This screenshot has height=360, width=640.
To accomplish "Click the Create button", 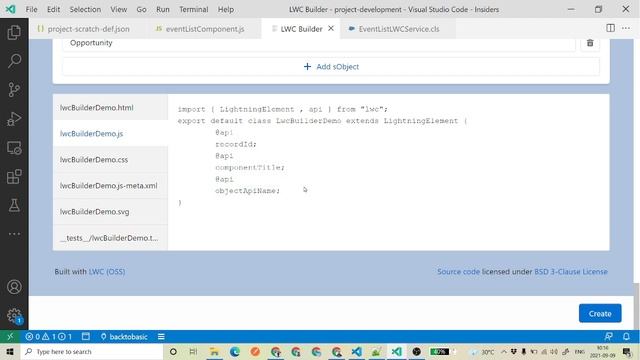I will [x=600, y=313].
